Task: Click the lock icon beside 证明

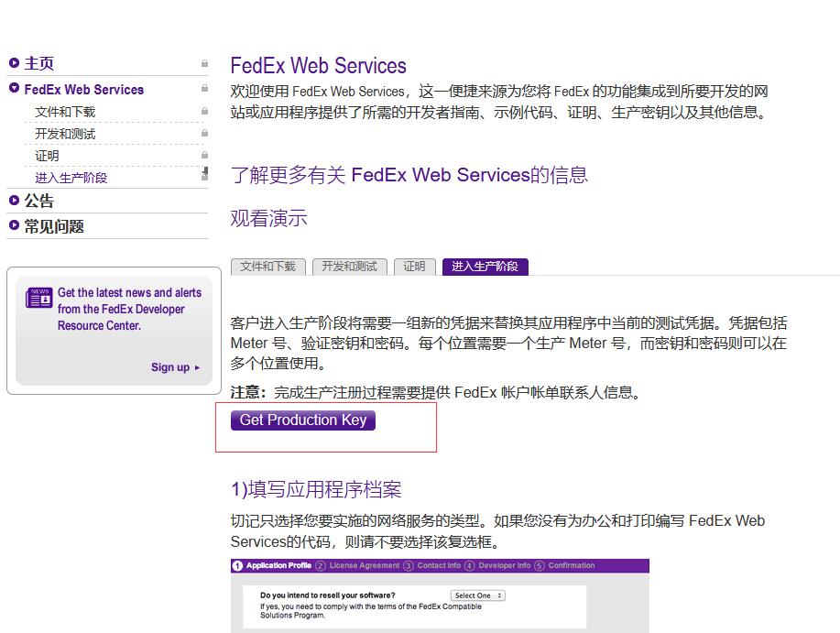Action: 204,155
